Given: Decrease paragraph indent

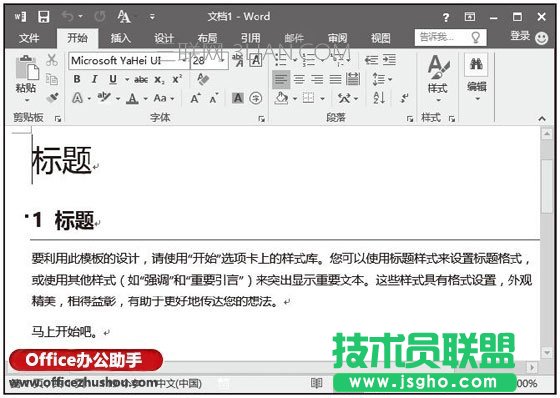Looking at the screenshot, I should [x=371, y=60].
